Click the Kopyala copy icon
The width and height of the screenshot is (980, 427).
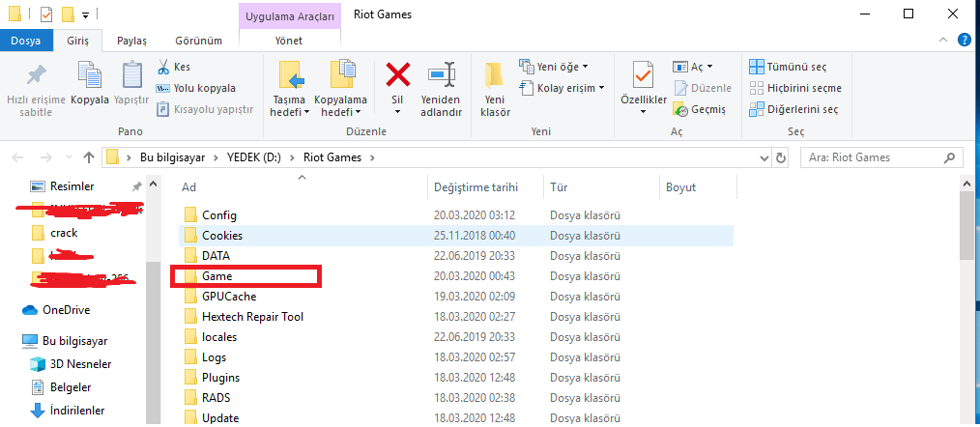click(x=89, y=83)
